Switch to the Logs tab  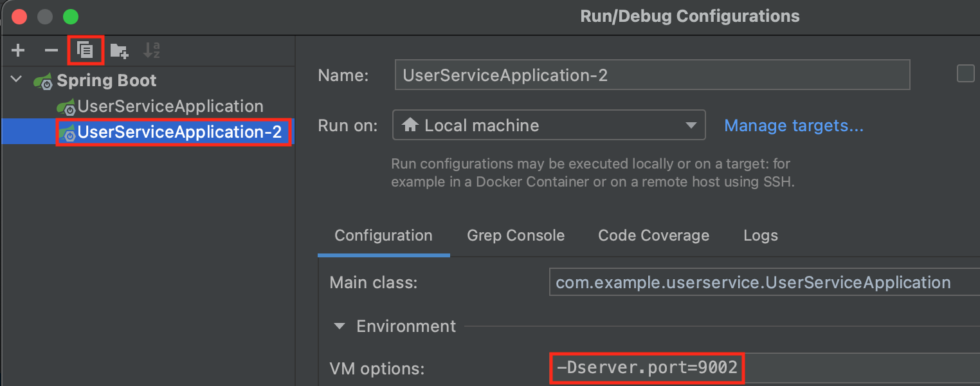(x=761, y=235)
